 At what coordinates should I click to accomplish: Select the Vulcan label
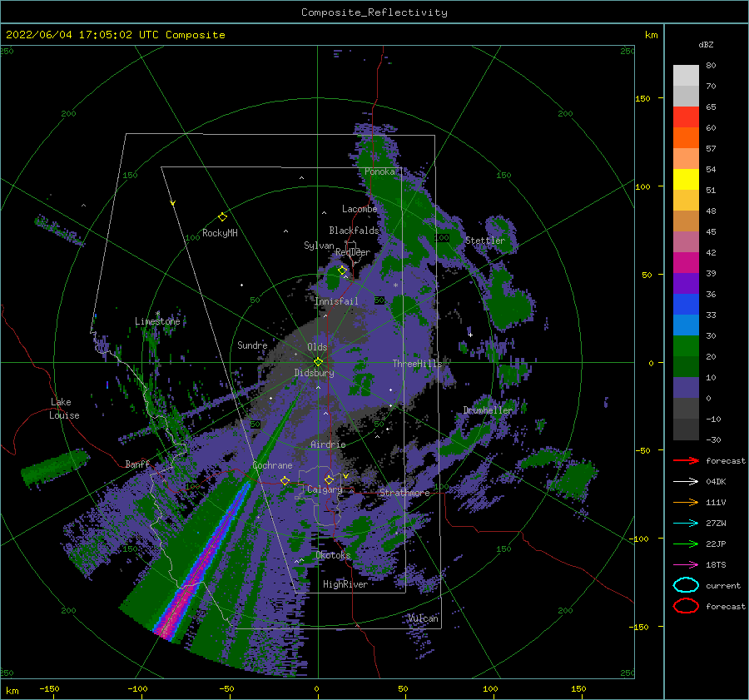(x=424, y=618)
